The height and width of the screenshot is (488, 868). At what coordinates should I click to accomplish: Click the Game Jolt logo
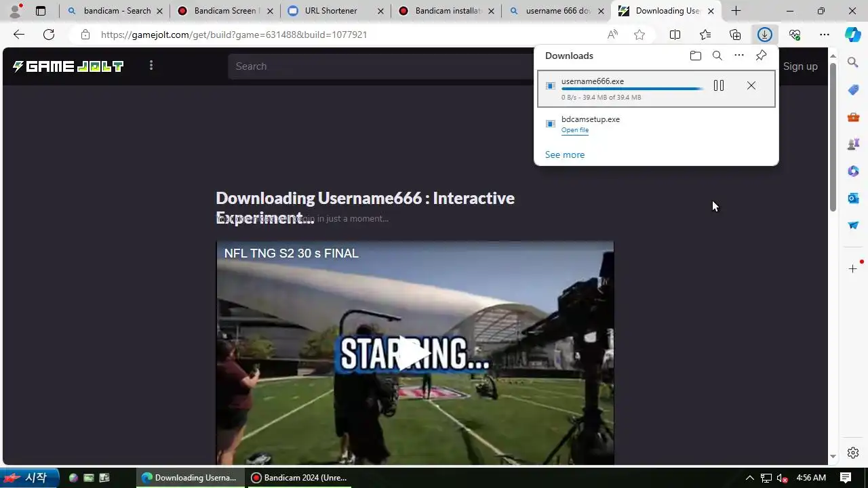[68, 66]
